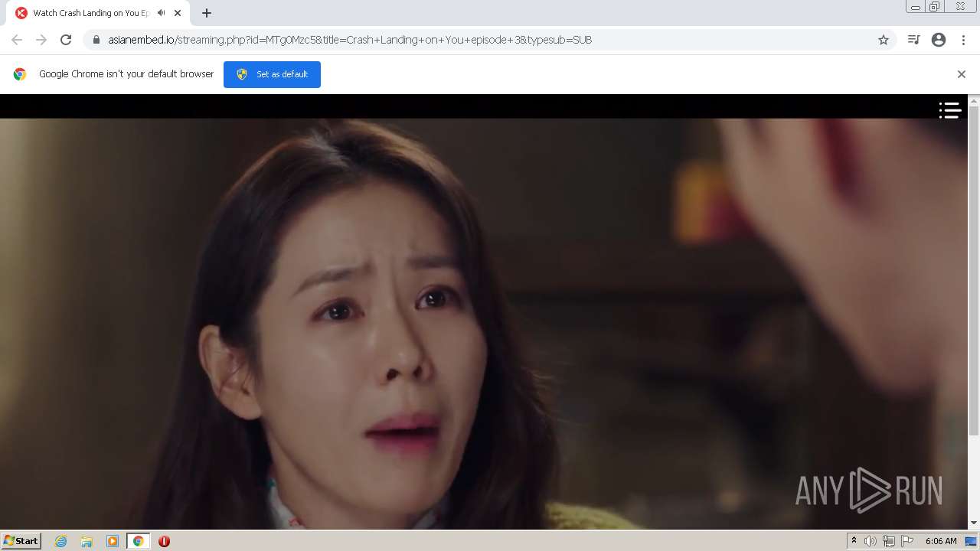Restore down the Chrome window

point(935,7)
